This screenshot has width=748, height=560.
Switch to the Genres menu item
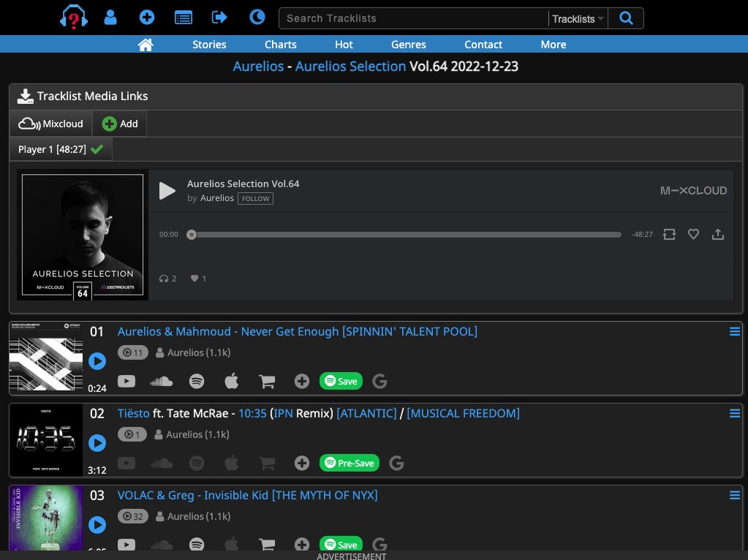click(x=408, y=45)
